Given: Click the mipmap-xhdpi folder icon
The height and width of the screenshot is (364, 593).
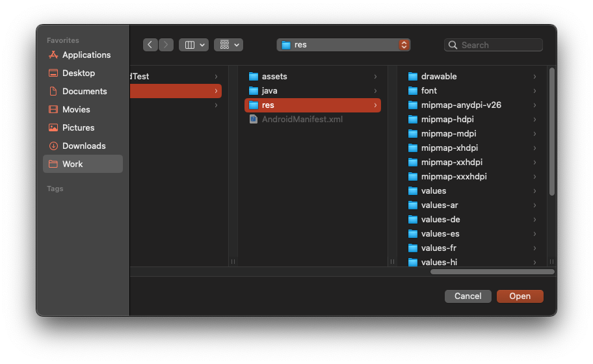Looking at the screenshot, I should (413, 148).
